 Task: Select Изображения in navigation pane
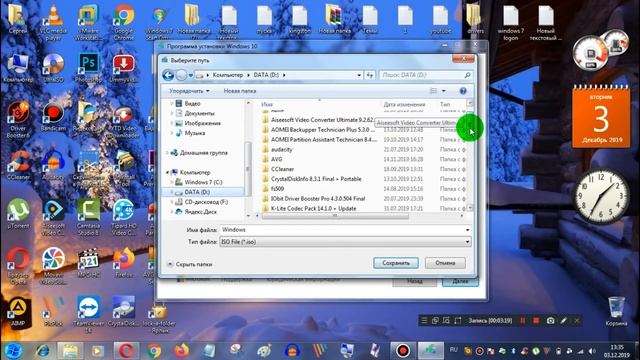(202, 123)
